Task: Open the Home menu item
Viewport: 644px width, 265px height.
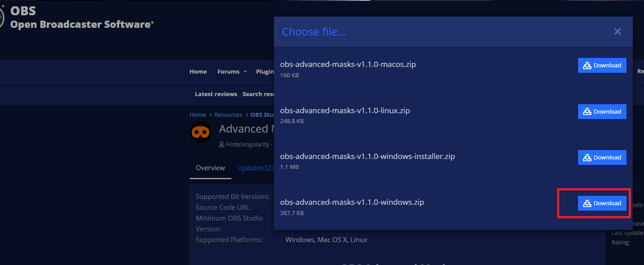Action: 198,71
